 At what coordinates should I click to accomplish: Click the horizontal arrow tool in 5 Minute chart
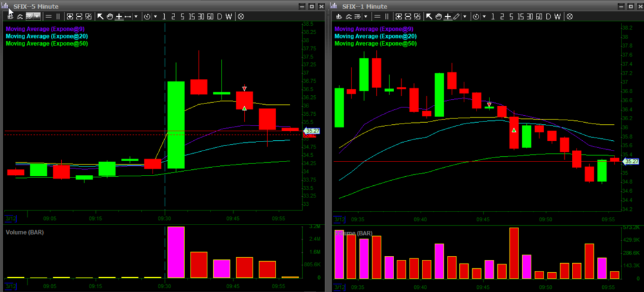coord(128,15)
